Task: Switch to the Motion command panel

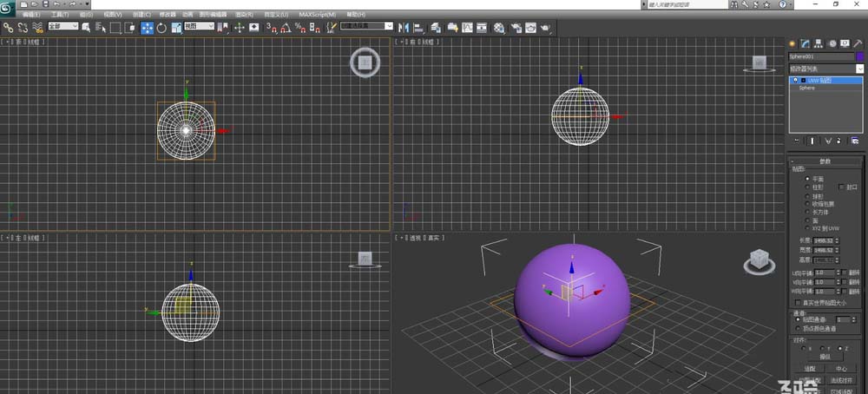Action: 832,43
